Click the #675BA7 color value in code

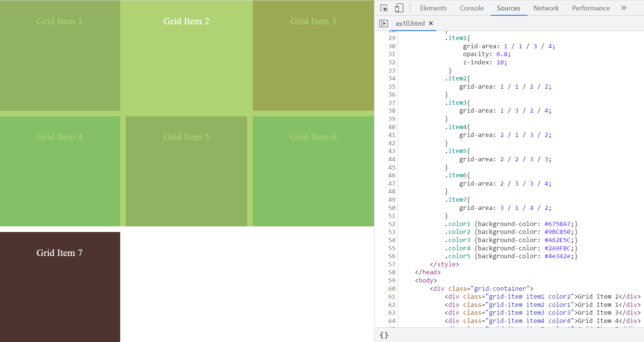pyautogui.click(x=557, y=224)
